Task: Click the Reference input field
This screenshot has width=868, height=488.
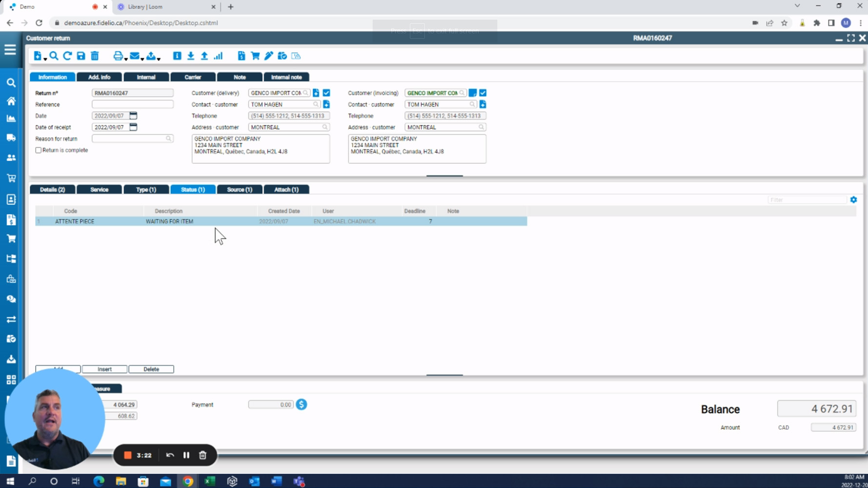Action: pos(133,104)
